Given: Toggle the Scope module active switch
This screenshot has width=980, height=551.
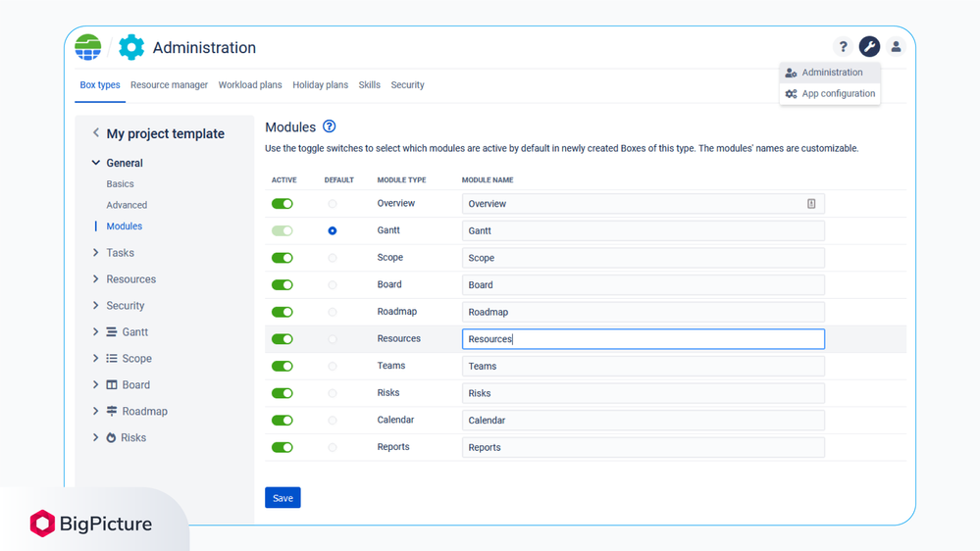Looking at the screenshot, I should 282,258.
